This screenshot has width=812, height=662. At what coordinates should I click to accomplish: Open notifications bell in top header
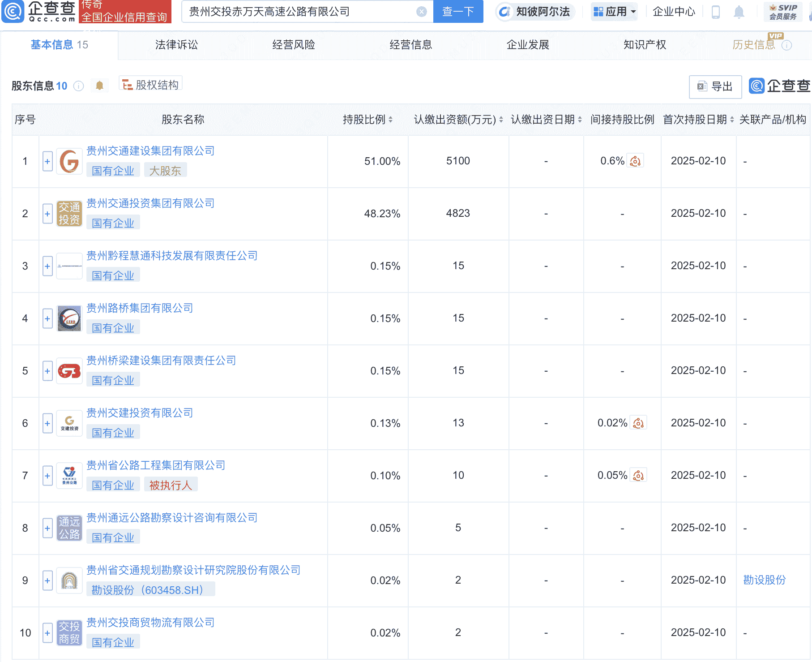tap(739, 12)
